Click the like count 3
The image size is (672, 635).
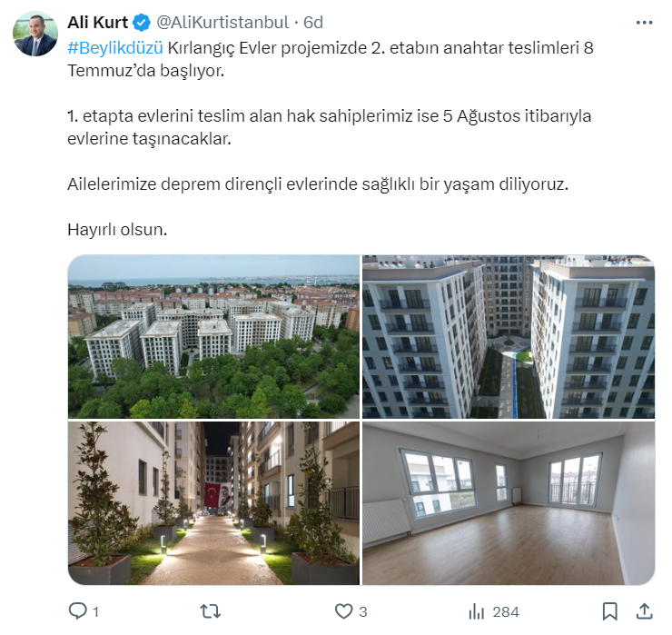coord(363,612)
